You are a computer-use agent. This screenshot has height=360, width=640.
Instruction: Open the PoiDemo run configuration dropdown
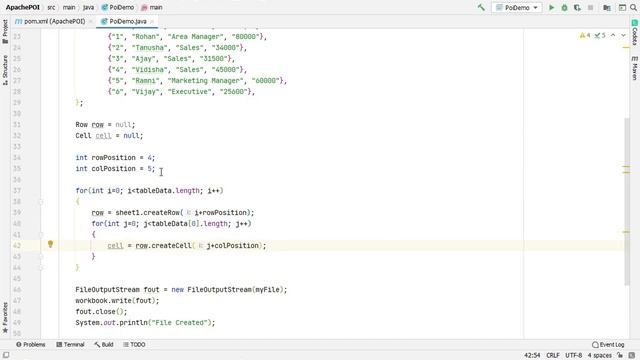(x=517, y=7)
